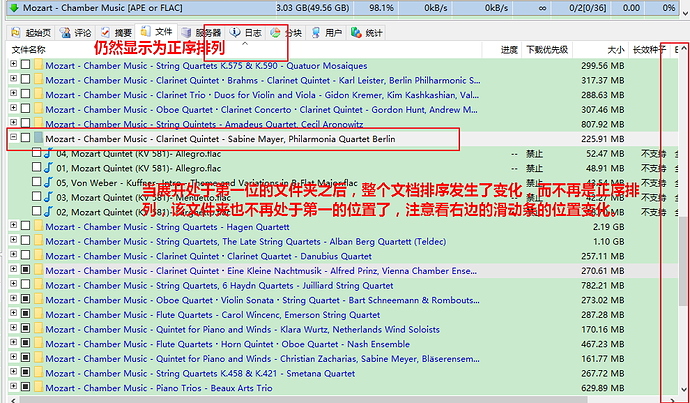Click folder icon of Klara Wurtz Quintet row
The image size is (690, 403).
(39, 329)
